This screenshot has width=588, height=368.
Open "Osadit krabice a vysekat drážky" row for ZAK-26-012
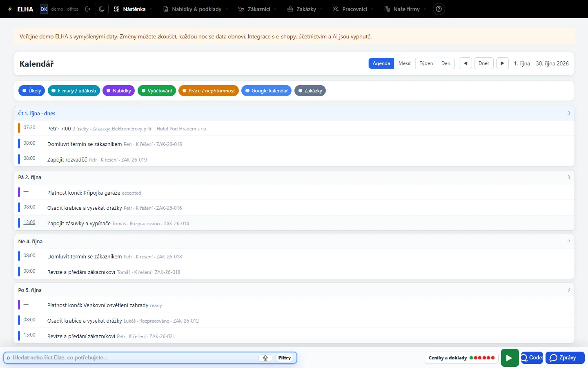click(x=294, y=321)
